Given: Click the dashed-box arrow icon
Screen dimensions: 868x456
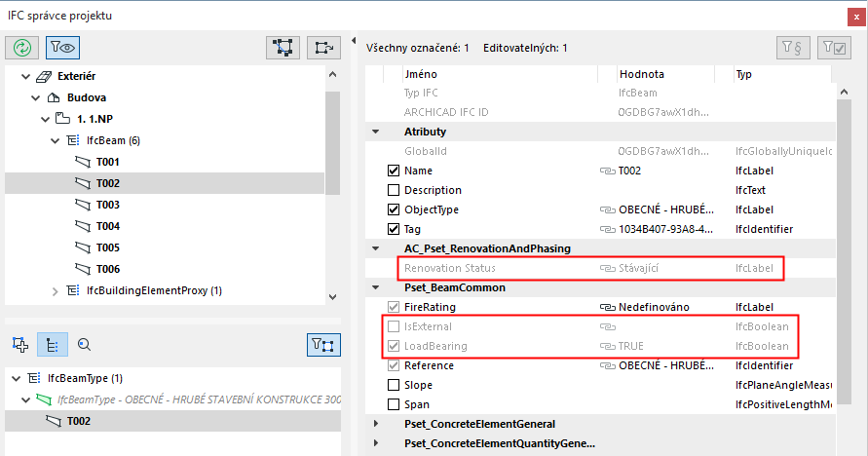Looking at the screenshot, I should coord(322,47).
